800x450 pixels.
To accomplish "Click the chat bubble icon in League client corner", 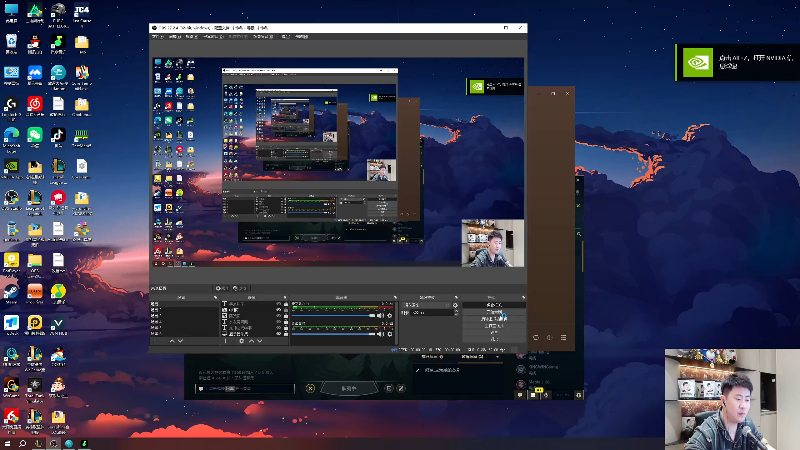I will [520, 394].
